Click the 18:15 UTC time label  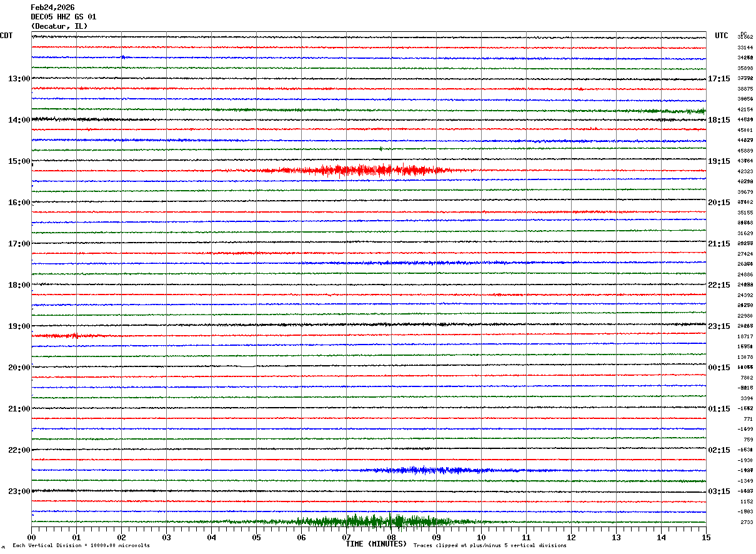coord(719,120)
